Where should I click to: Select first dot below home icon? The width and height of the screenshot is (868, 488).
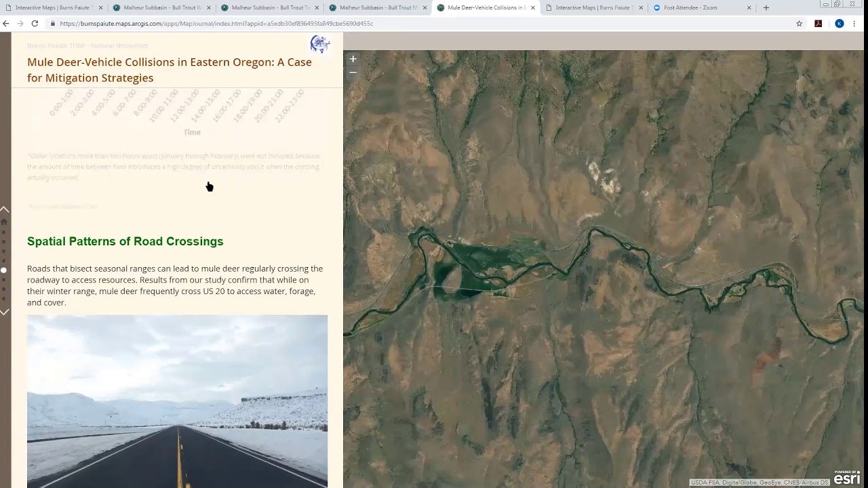(x=3, y=232)
